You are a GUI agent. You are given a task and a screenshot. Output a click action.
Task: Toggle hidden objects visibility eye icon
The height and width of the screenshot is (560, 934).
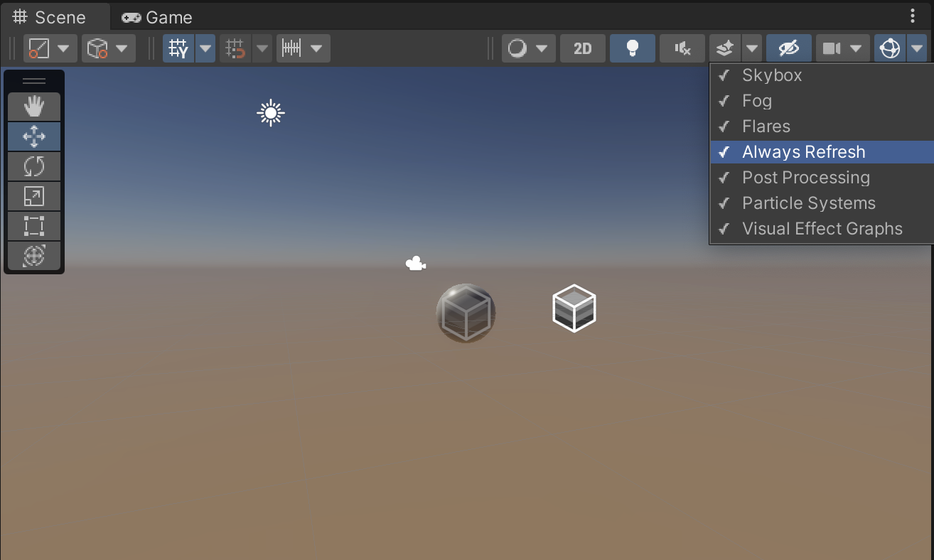(789, 48)
